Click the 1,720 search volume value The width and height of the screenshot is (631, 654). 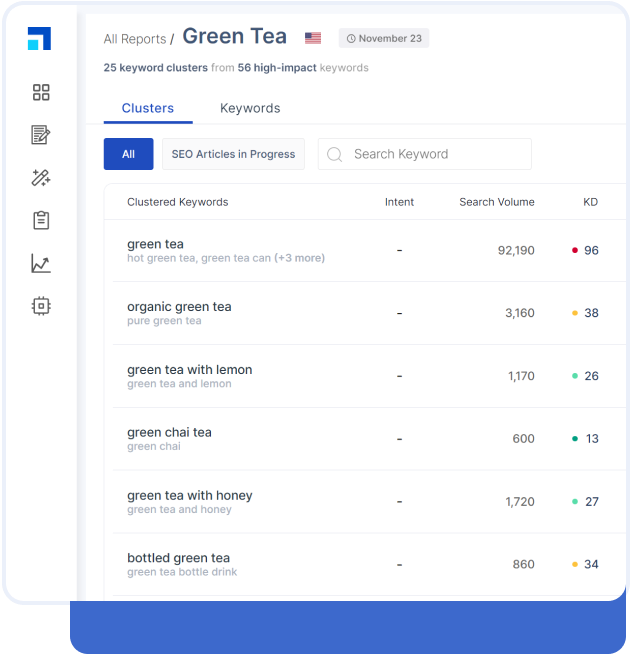coord(520,501)
